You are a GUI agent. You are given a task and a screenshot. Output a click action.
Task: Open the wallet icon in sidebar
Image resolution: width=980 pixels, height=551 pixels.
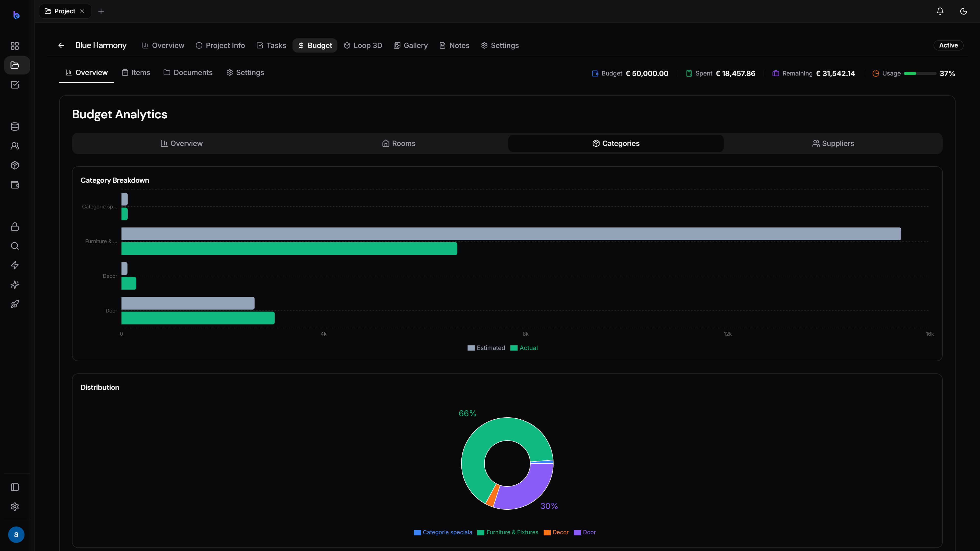click(15, 184)
